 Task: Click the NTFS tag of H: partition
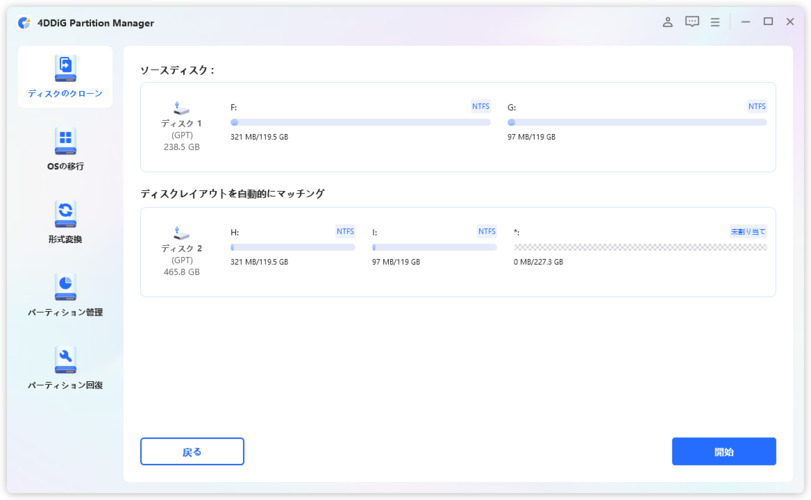[345, 232]
